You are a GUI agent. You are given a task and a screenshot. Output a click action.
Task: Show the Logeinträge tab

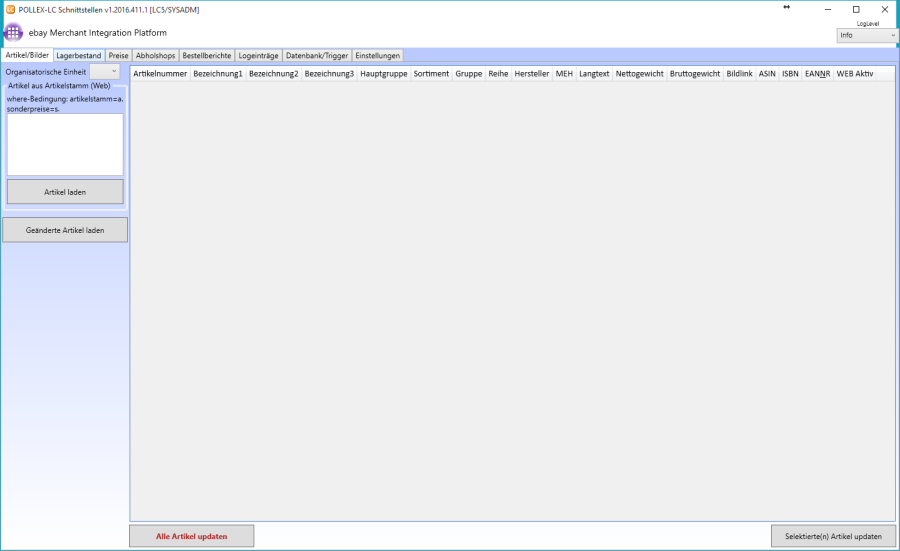click(258, 56)
